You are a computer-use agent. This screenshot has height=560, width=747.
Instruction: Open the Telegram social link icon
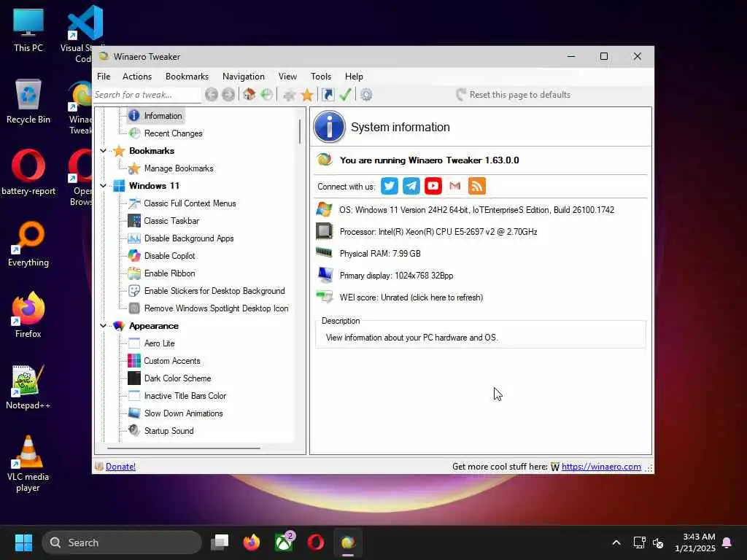(411, 186)
